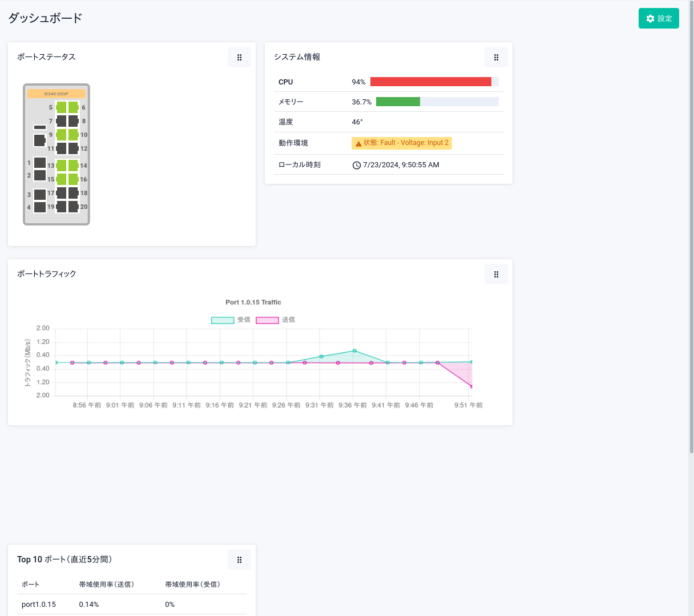Screen dimensions: 694x616
Task: Click the Fault - Voltage: Input 2 warning badge
Action: point(402,143)
